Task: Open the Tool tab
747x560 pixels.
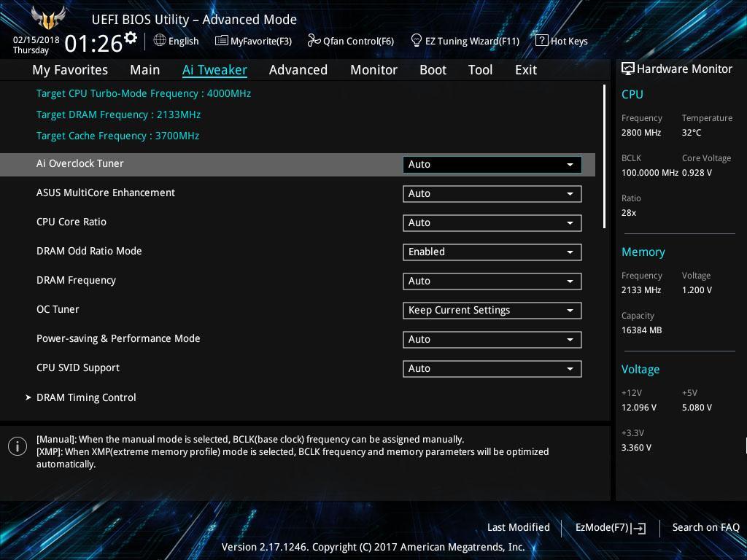Action: pyautogui.click(x=480, y=70)
